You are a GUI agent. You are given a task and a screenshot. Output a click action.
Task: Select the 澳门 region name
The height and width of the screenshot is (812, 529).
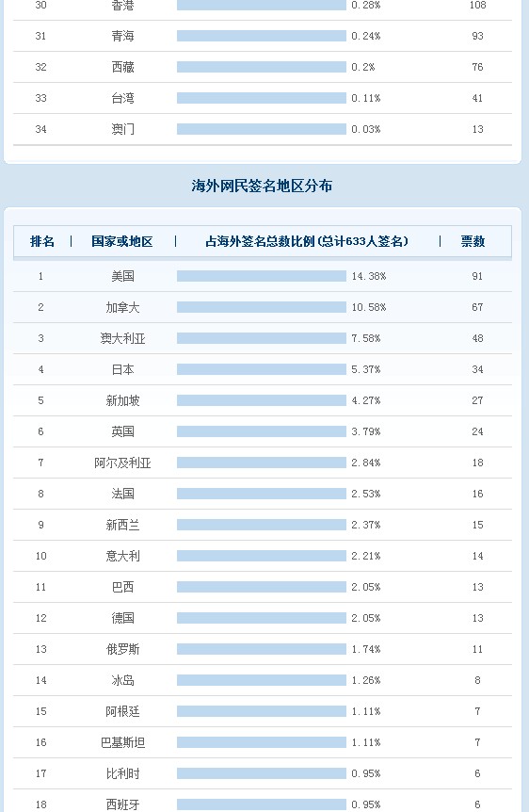[122, 129]
